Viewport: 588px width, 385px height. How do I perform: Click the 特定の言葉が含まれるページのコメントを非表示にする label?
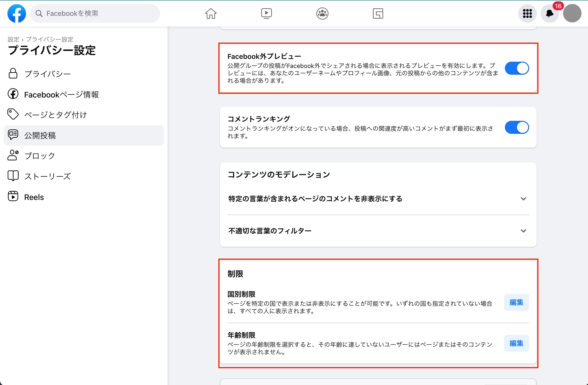coord(315,199)
